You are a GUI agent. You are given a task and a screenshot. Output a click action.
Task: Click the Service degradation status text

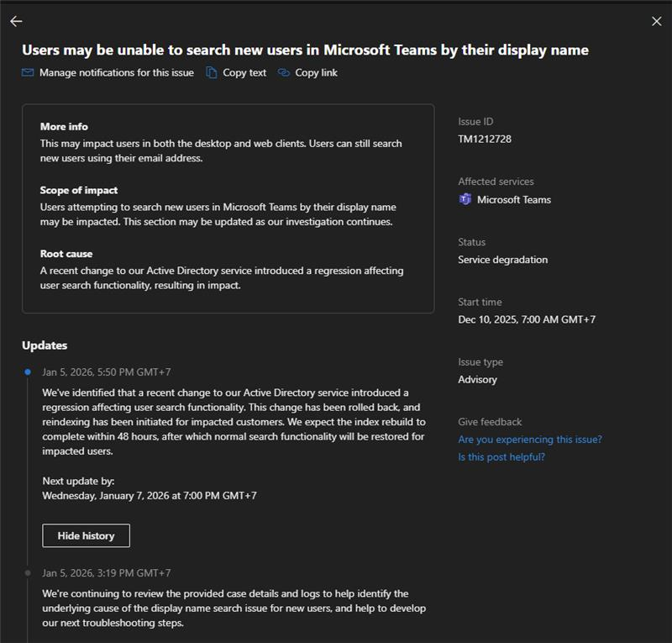point(502,260)
